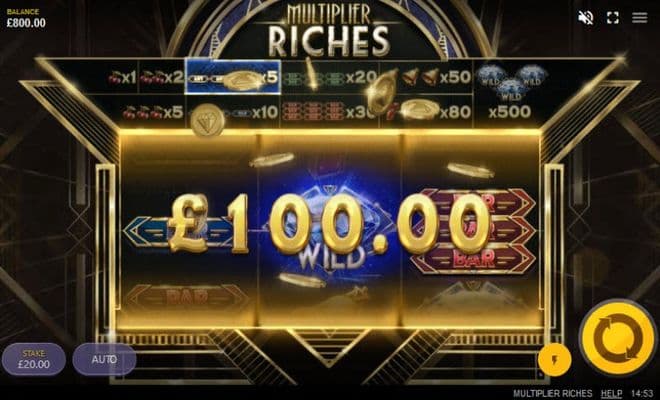Image resolution: width=660 pixels, height=400 pixels.
Task: Click the blue Wild diamond symbol
Action: pos(330,229)
